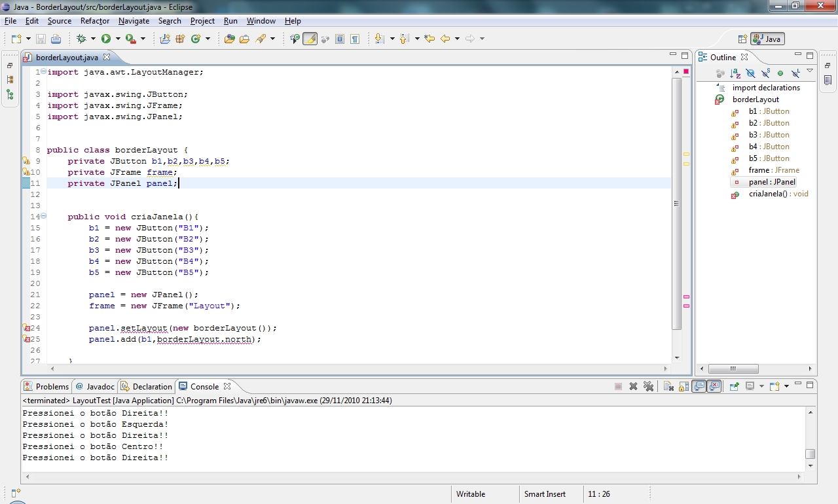Screen dimensions: 838x504
Task: Open the Back history dropdown arrow
Action: pyautogui.click(x=457, y=39)
